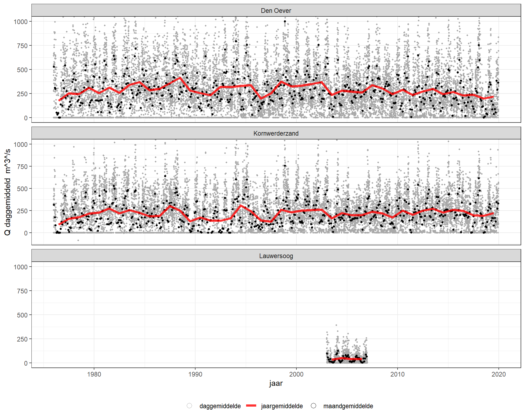This screenshot has width=525, height=420.
Task: Click the 2000 x-axis tick label
Action: tap(296, 374)
